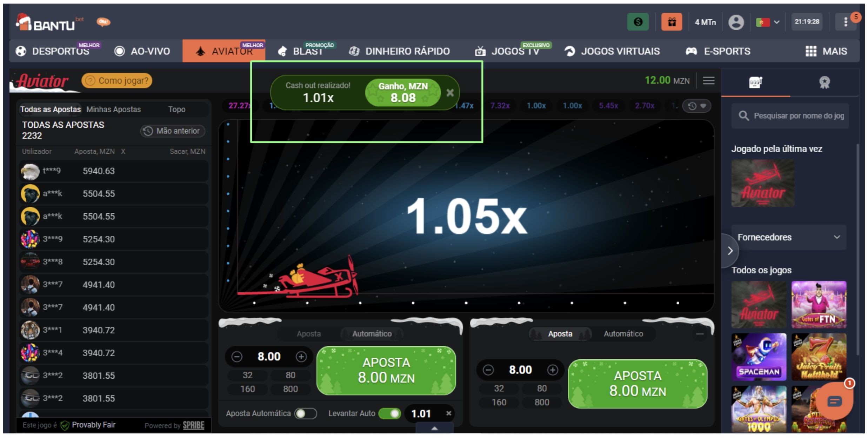Open the Aviator hamburger menu icon
Viewport: 868px width, 438px height.
(x=708, y=81)
